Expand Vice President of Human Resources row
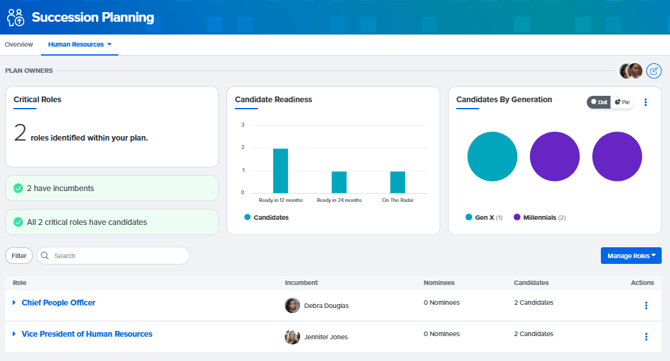The image size is (670, 361). coord(14,334)
